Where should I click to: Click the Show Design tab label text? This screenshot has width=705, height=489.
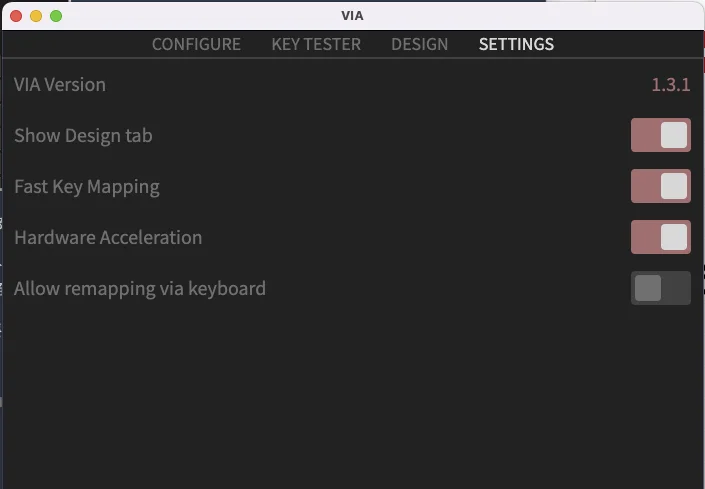[83, 135]
